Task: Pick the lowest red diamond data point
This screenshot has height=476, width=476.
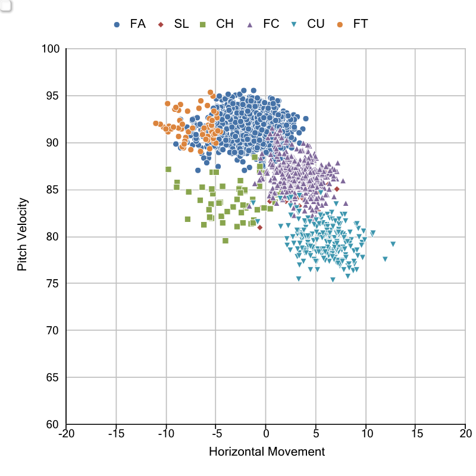Action: (x=259, y=227)
